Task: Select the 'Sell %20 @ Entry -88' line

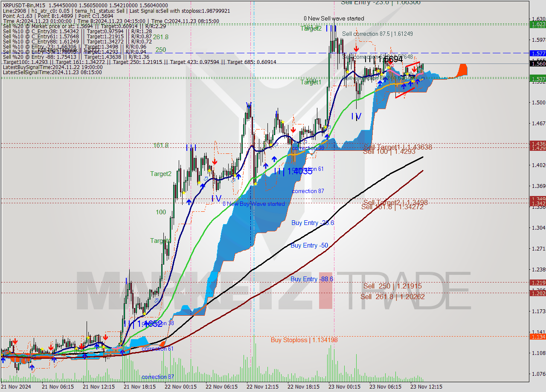Action: [x=76, y=57]
